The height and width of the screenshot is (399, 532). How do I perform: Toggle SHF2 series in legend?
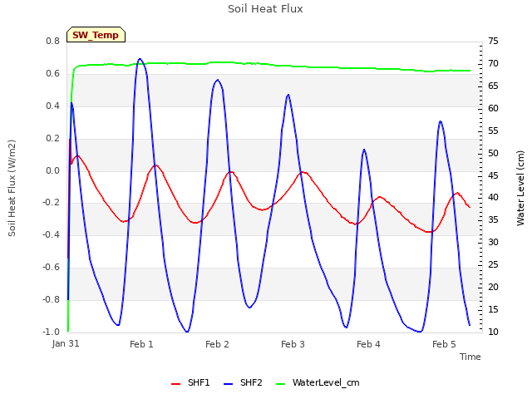tap(243, 382)
